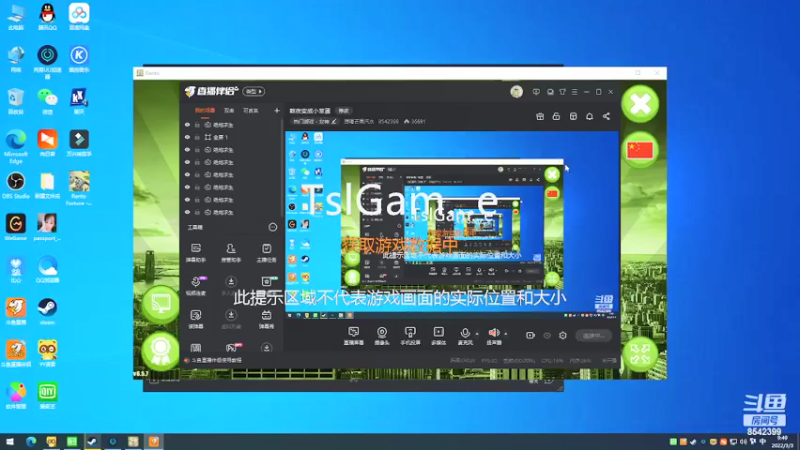Click the grey start-stream button at bottom right

(x=593, y=336)
